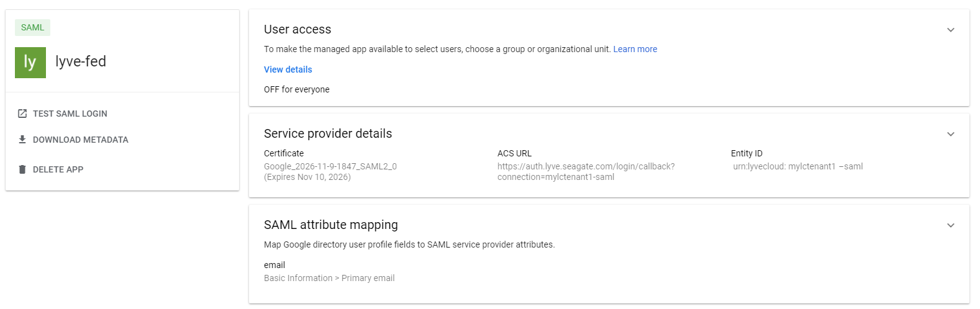The image size is (980, 309).
Task: Expand the User access section chevron
Action: point(950,30)
